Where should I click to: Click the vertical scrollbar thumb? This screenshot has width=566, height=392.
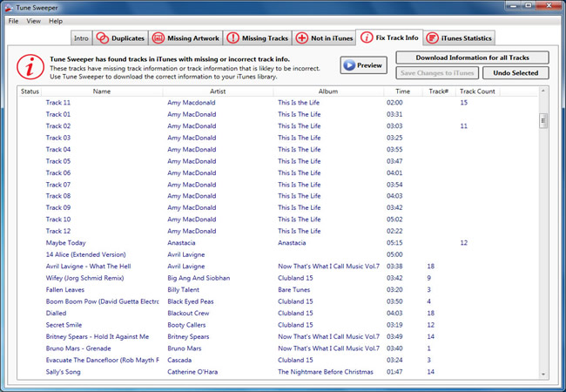point(543,120)
